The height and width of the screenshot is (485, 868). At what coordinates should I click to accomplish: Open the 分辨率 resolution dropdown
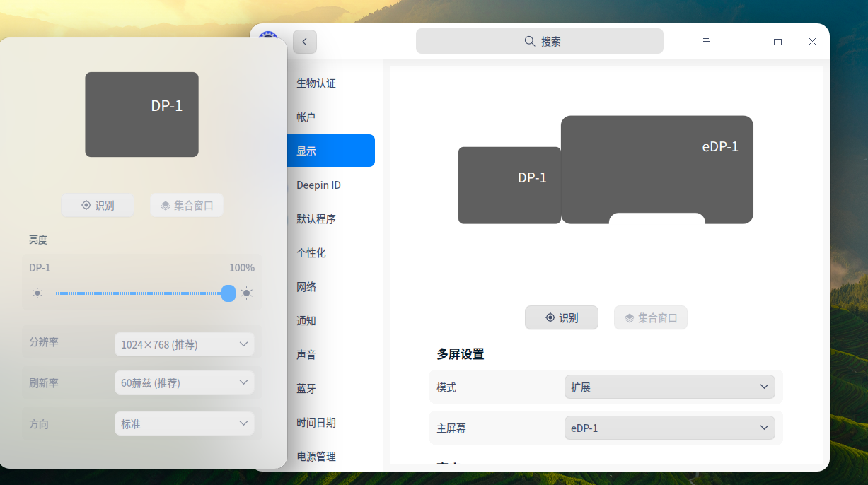pos(184,344)
